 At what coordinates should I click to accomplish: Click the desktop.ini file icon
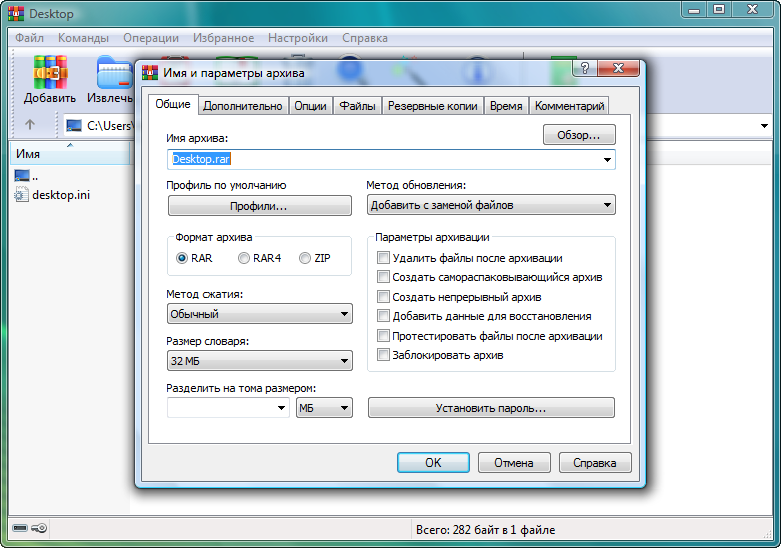[21, 194]
